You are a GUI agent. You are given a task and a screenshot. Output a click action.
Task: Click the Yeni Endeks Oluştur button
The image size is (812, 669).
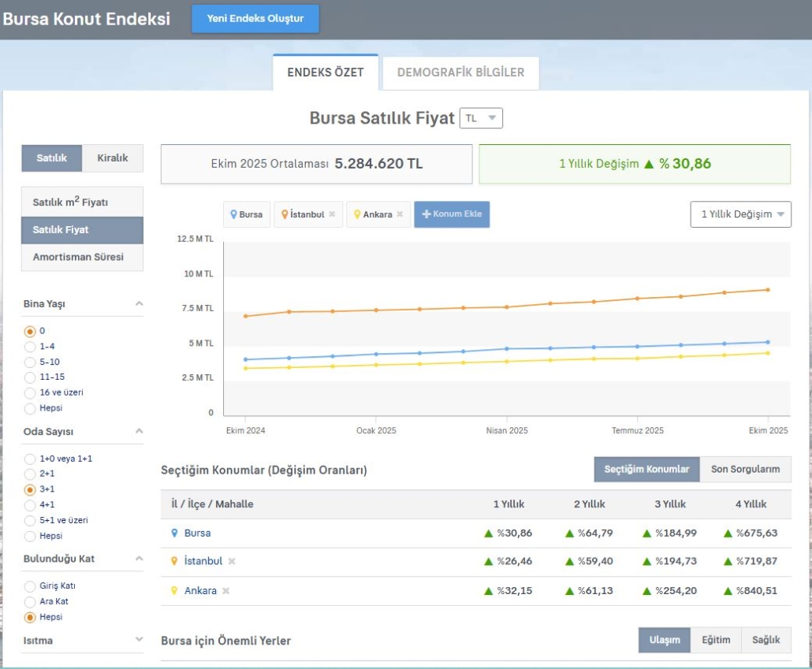(x=255, y=19)
